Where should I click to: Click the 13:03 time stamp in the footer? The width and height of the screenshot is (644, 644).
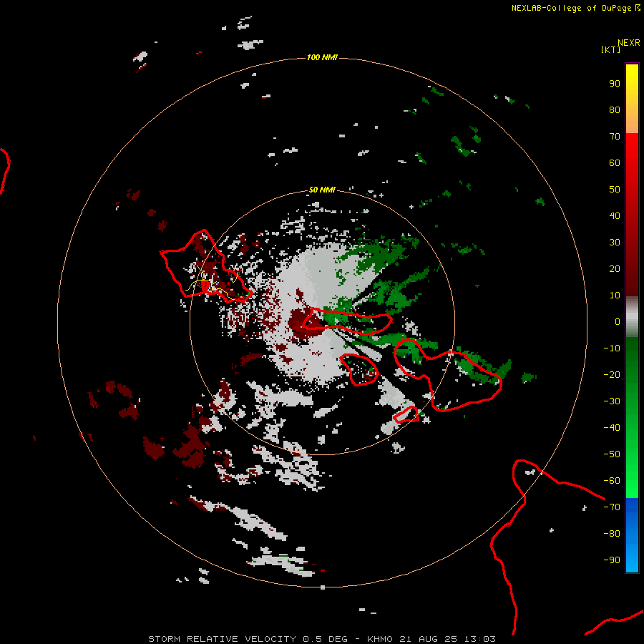click(x=480, y=639)
